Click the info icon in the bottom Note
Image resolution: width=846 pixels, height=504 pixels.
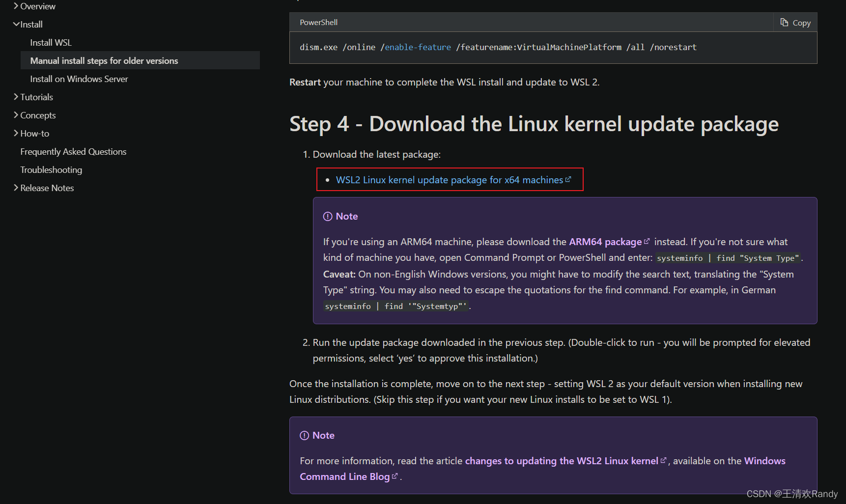tap(304, 436)
